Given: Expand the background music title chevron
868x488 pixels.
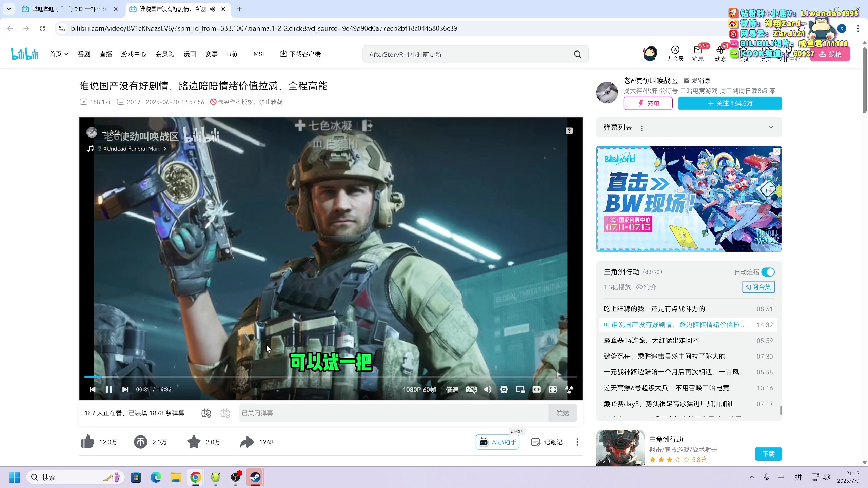Looking at the screenshot, I should click(x=165, y=149).
